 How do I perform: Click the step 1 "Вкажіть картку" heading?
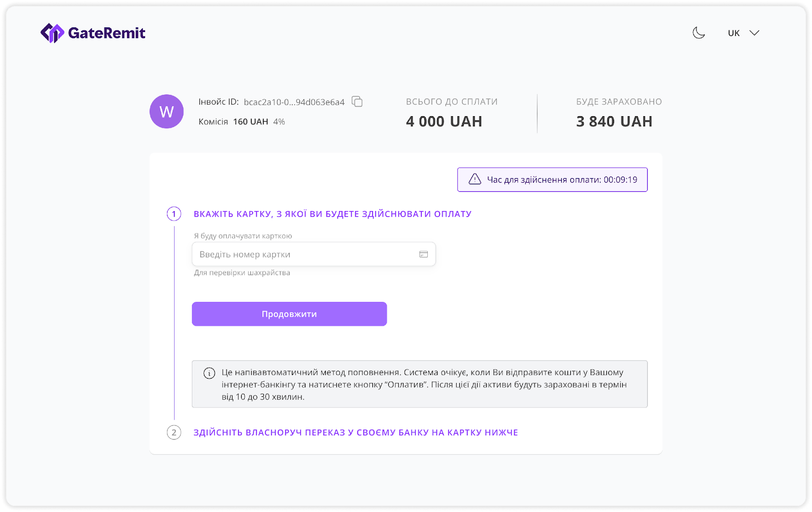[332, 214]
